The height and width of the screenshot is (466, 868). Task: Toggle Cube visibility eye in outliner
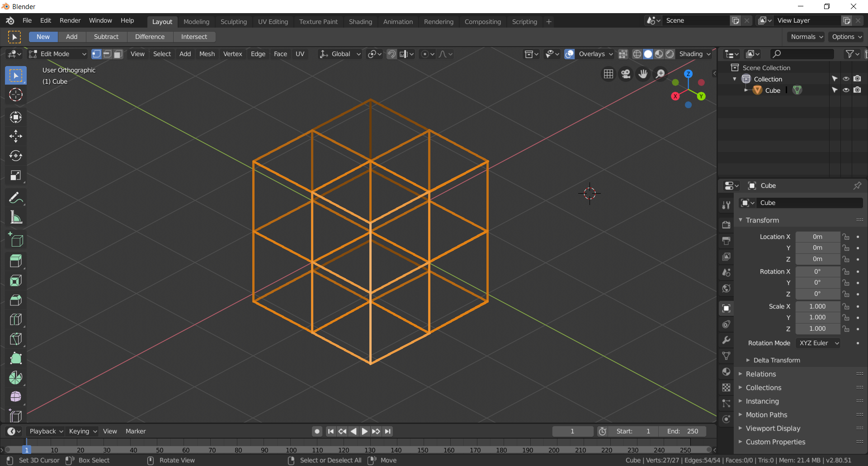pyautogui.click(x=846, y=90)
